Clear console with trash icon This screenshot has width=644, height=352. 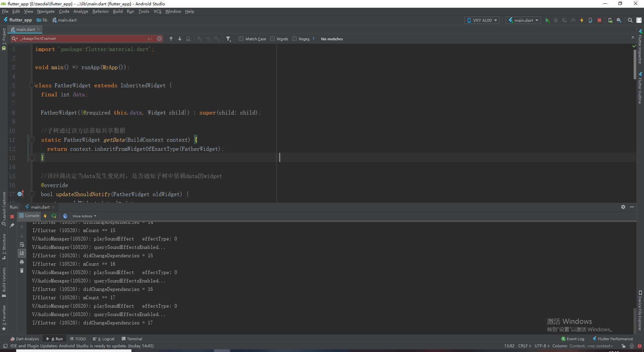22,271
